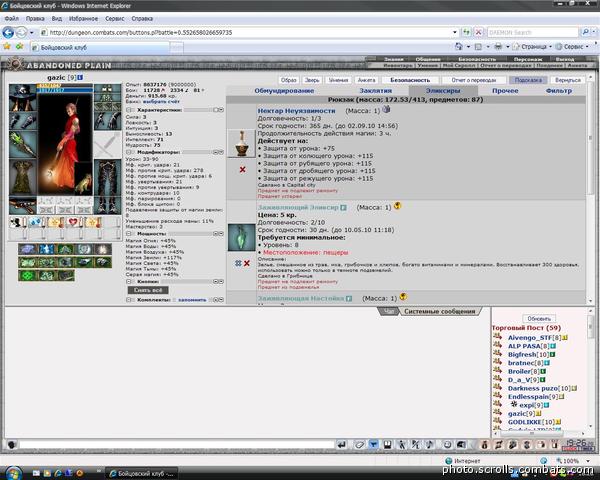This screenshot has width=600, height=480.
Task: Collapse the Характеристики section
Action: coord(129,110)
